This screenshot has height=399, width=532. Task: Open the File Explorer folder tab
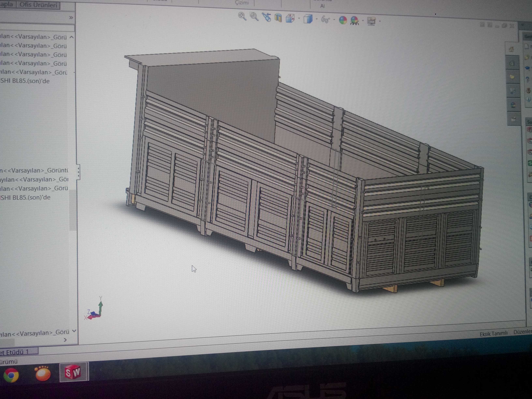point(512,77)
